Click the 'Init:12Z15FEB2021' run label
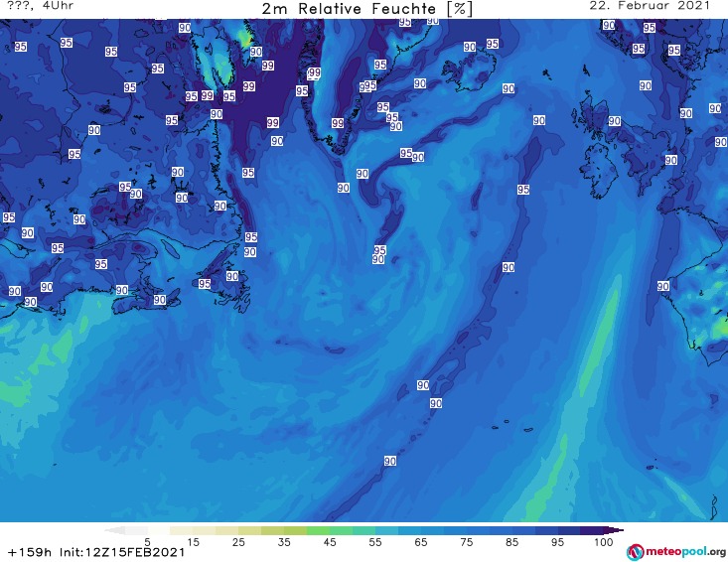Image resolution: width=728 pixels, height=562 pixels. pos(122,552)
